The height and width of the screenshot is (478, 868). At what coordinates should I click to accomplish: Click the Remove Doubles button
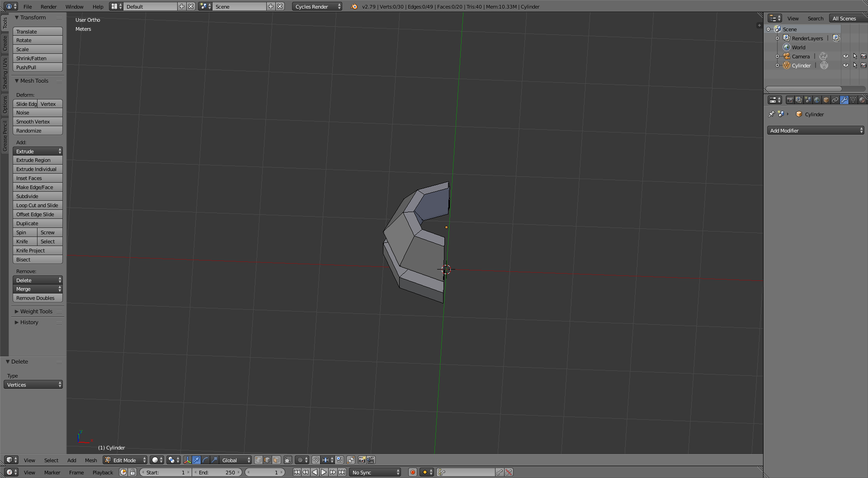pyautogui.click(x=38, y=298)
